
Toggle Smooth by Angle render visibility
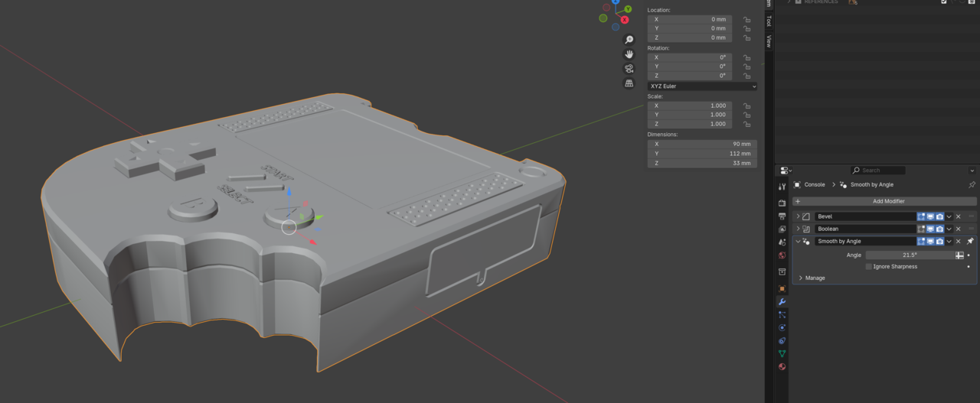(x=940, y=241)
